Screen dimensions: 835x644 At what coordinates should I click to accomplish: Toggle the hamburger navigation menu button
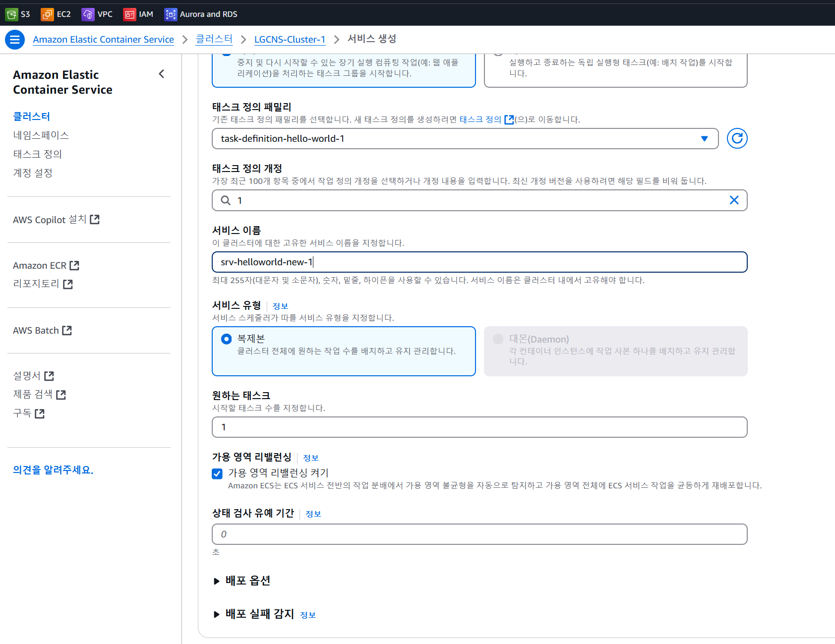[x=15, y=40]
